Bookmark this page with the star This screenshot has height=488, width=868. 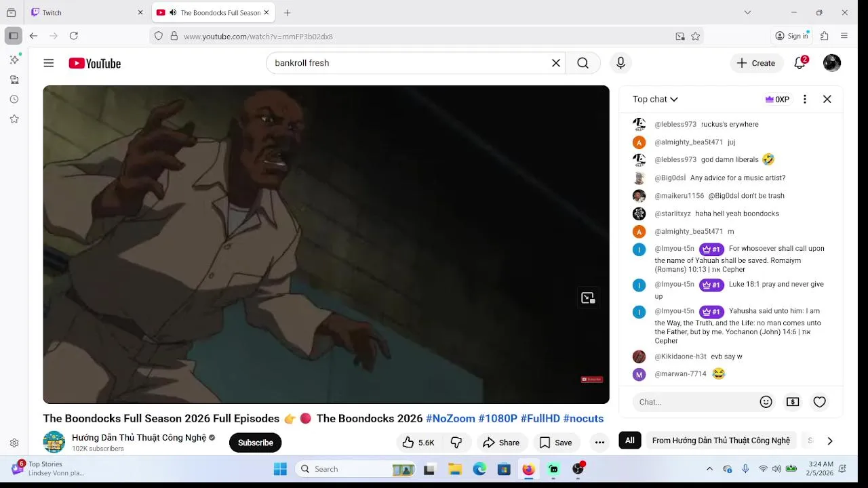pyautogui.click(x=695, y=37)
